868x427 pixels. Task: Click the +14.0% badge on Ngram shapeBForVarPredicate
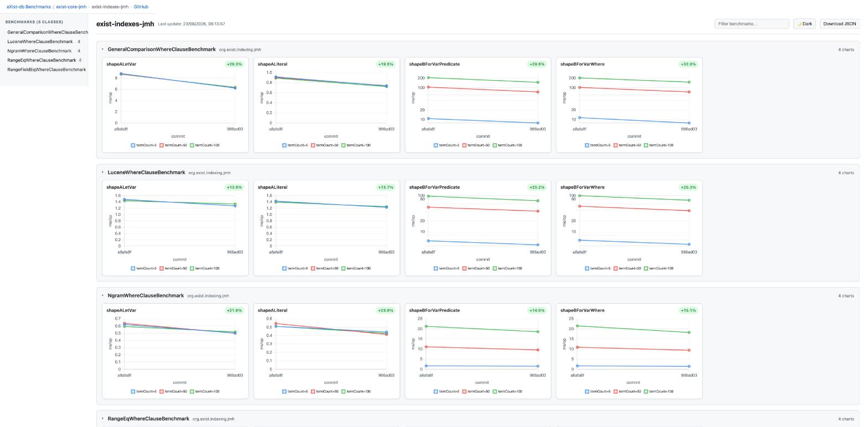(x=537, y=310)
